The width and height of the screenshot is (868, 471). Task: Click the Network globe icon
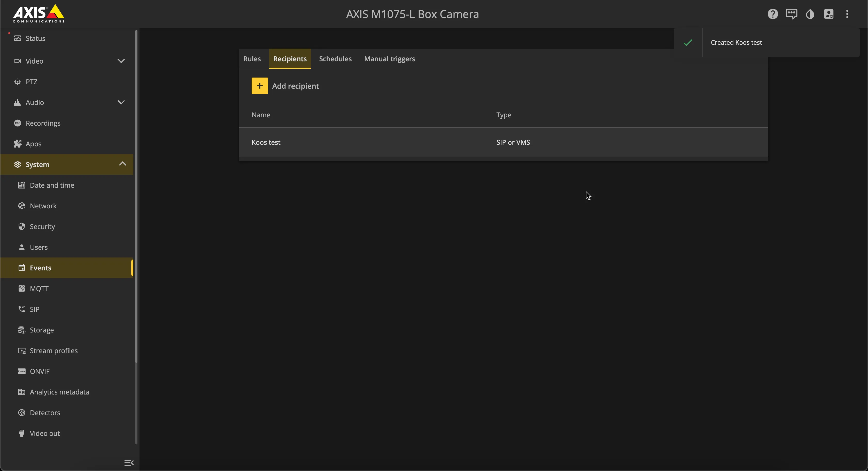coord(21,206)
